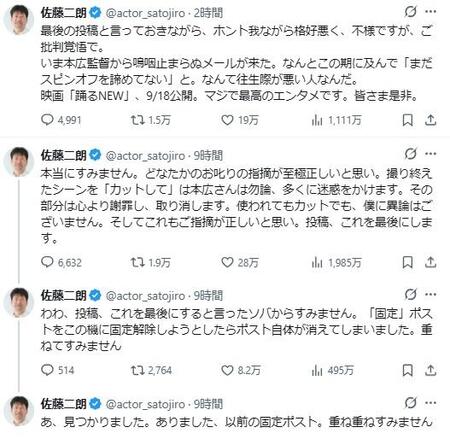This screenshot has width=450, height=439.
Task: Open profile avatar of the bottom tweet
Action: pos(19,411)
